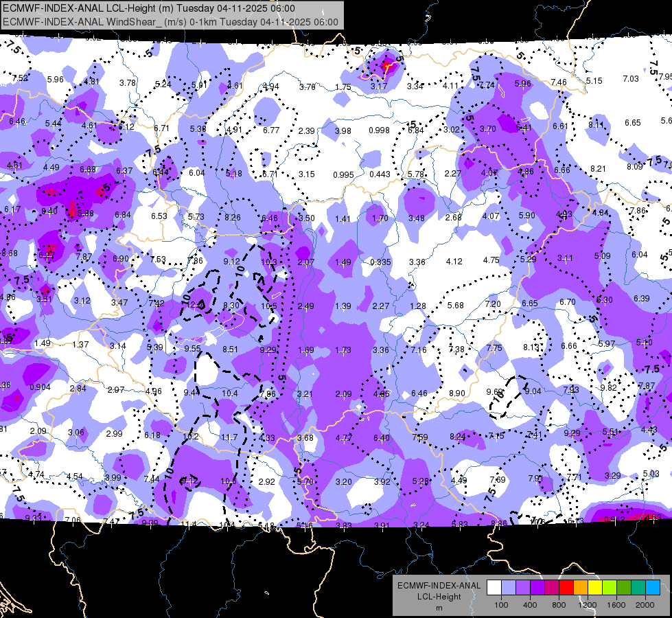672x618 pixels.
Task: Click the wind shear value 2.39
Action: pyautogui.click(x=306, y=130)
